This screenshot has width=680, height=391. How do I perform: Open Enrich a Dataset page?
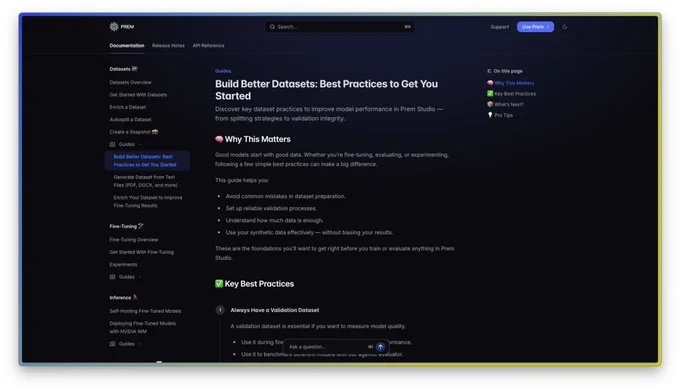click(128, 107)
